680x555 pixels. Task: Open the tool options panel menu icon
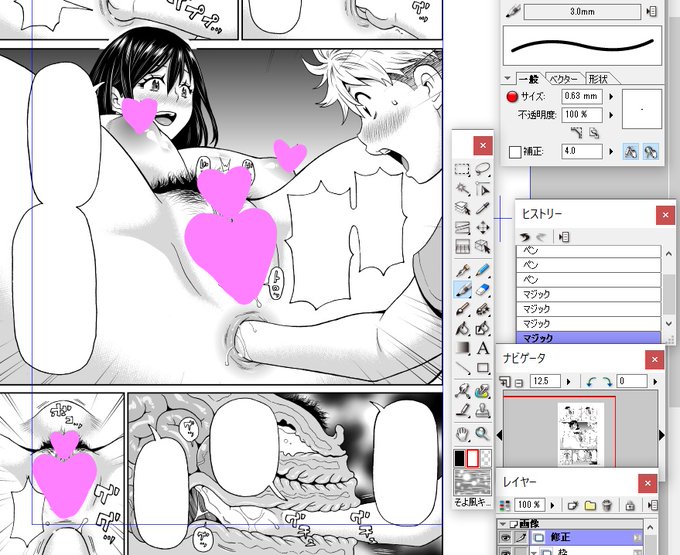[x=651, y=12]
